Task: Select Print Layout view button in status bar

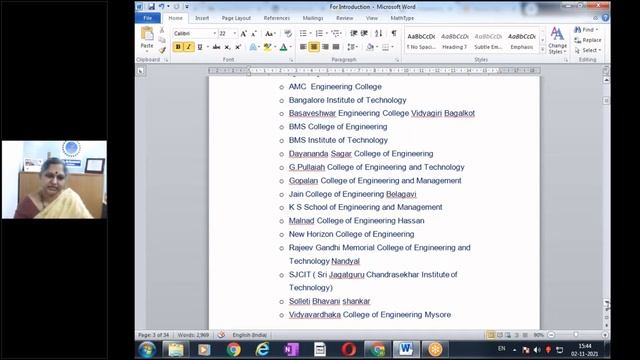Action: [491, 335]
